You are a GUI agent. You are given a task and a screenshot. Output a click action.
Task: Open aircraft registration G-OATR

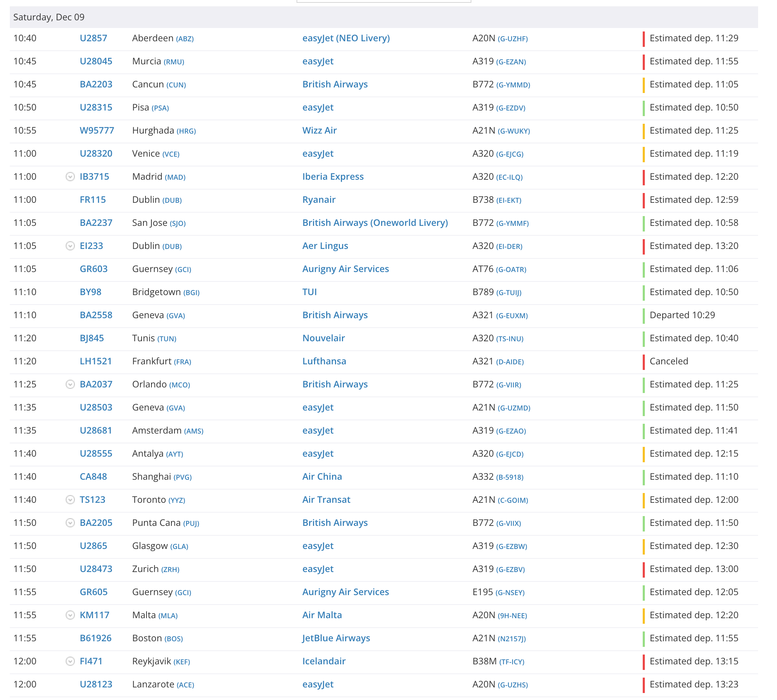(511, 270)
